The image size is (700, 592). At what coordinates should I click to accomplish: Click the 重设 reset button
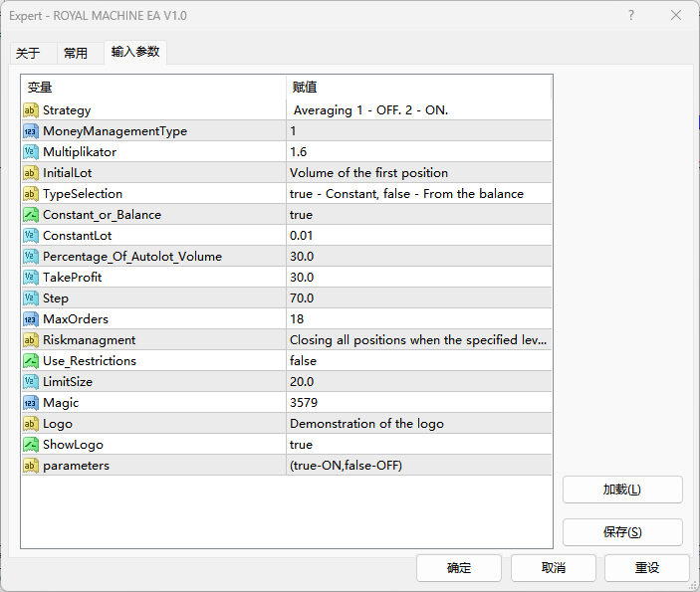tap(647, 568)
